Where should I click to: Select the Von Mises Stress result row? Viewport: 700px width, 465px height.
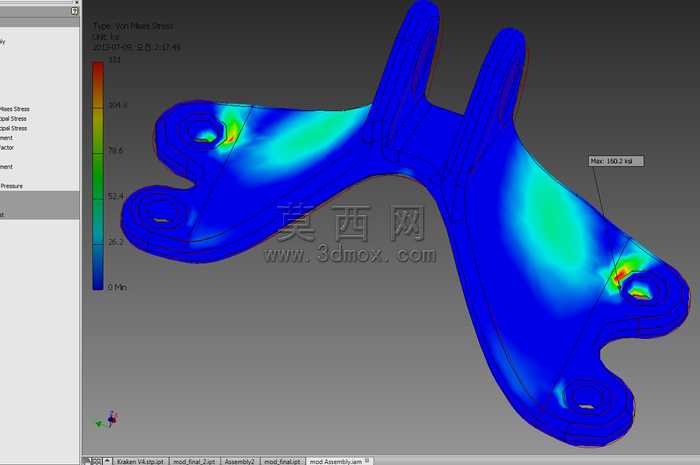pos(14,109)
